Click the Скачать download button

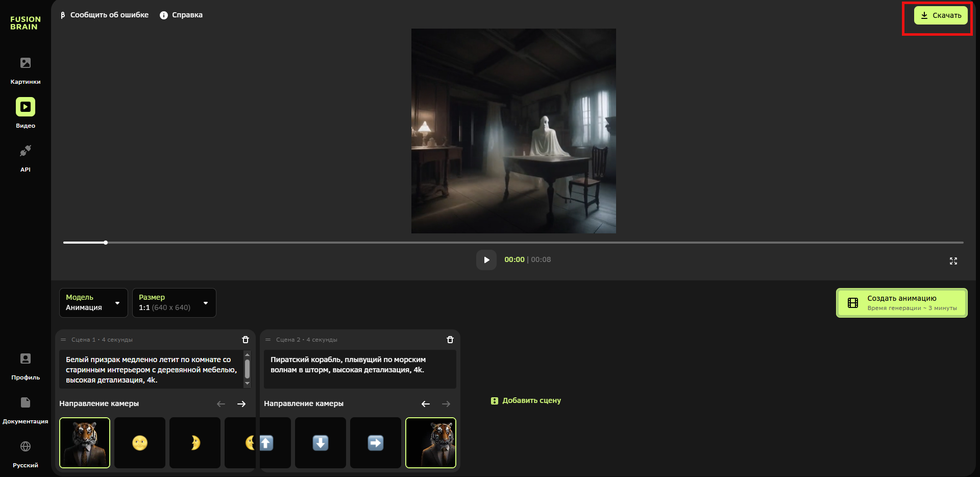940,15
